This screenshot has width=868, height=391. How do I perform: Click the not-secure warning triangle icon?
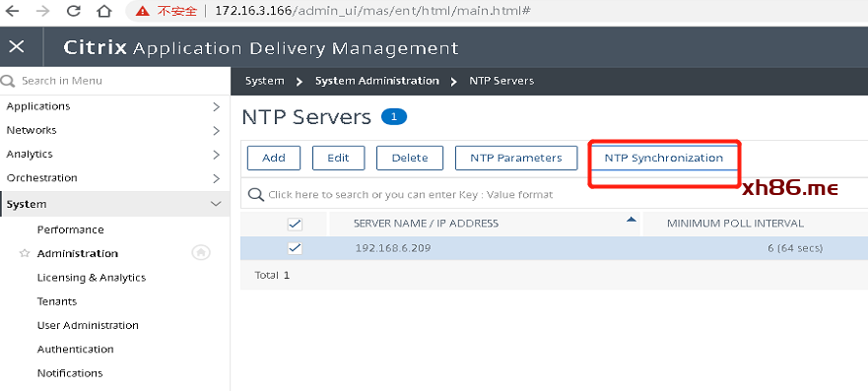143,11
